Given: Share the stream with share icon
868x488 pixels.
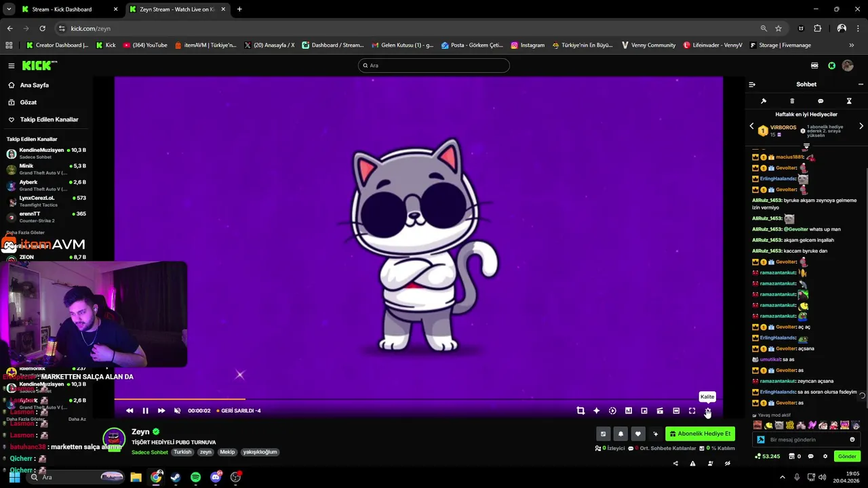Looking at the screenshot, I should (x=675, y=464).
